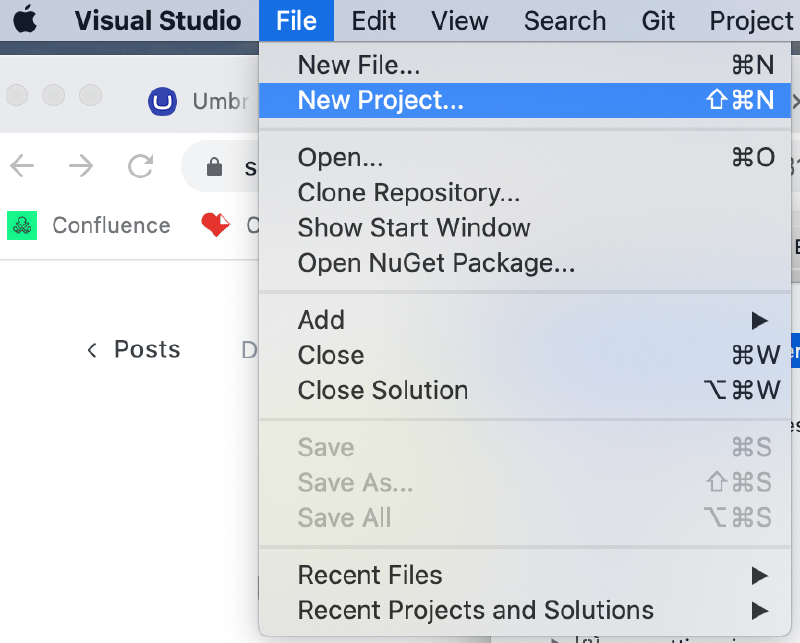The height and width of the screenshot is (643, 800).
Task: Select the Close menu item
Action: tap(525, 356)
